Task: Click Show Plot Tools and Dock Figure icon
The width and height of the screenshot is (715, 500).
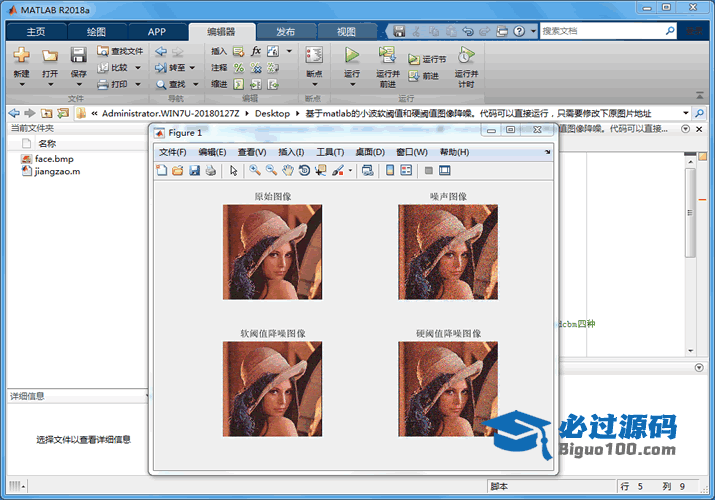Action: (445, 170)
